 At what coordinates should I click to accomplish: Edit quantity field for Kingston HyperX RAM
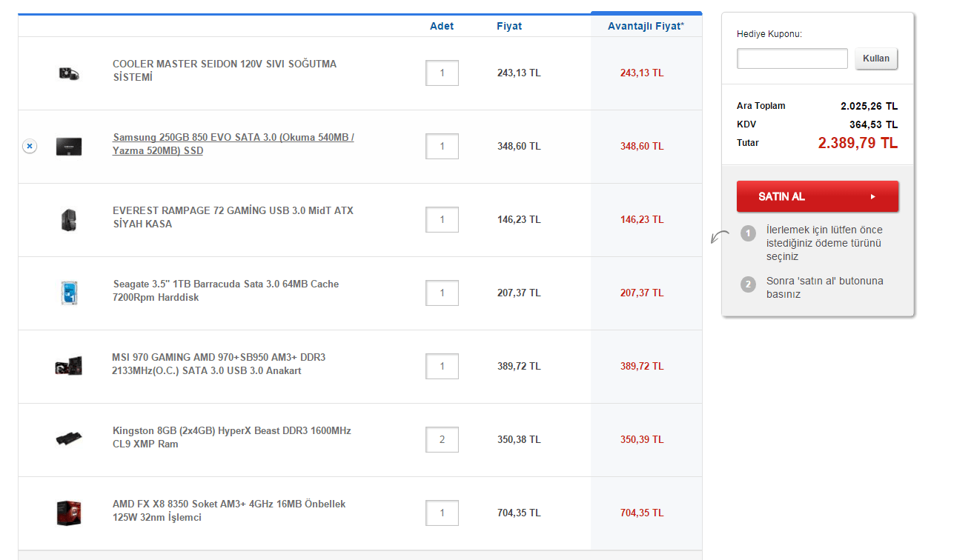442,439
